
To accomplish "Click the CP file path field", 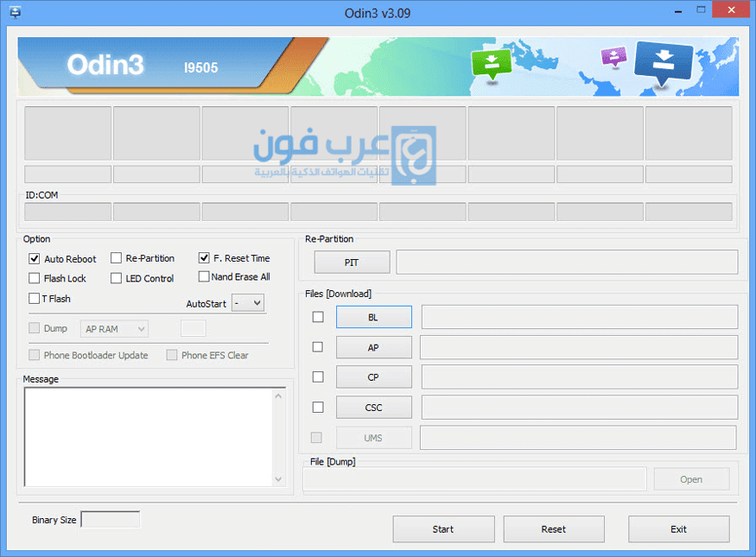I will (x=580, y=377).
